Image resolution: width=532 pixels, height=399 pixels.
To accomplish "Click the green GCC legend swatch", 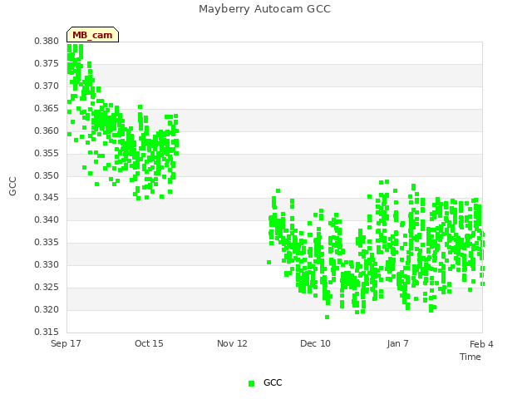I will [x=251, y=383].
